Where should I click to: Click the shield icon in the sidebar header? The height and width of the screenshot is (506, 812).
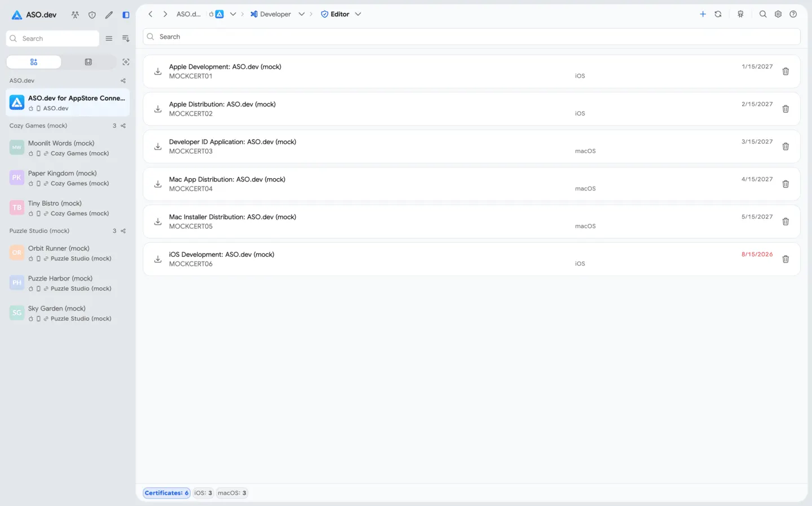coord(92,15)
